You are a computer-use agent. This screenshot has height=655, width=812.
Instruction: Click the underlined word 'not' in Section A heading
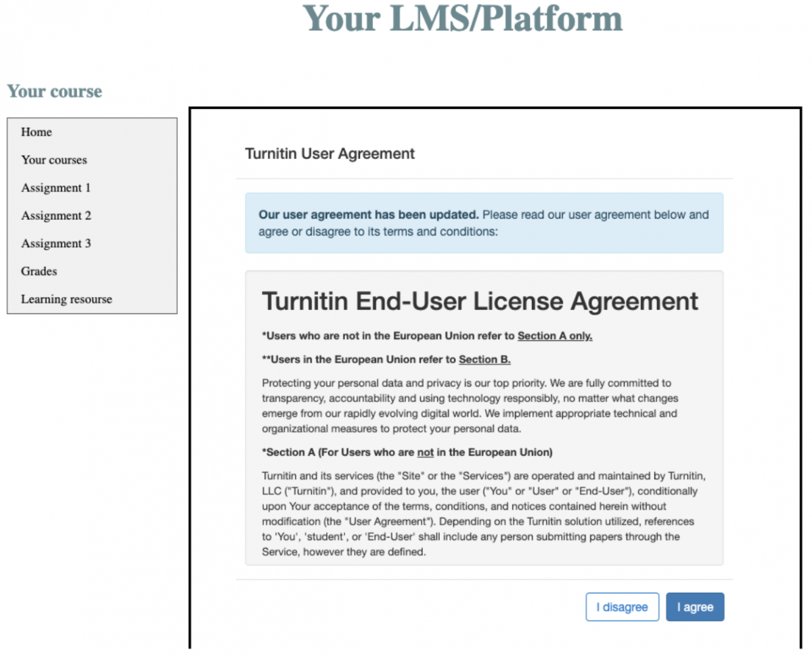tap(425, 452)
